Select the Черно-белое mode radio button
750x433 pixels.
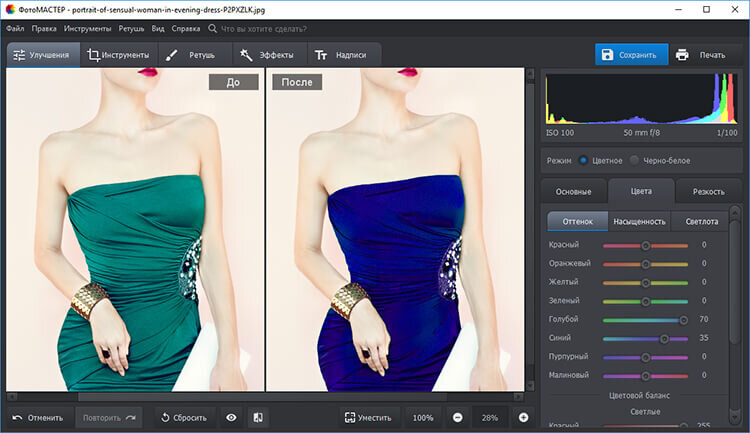(633, 160)
